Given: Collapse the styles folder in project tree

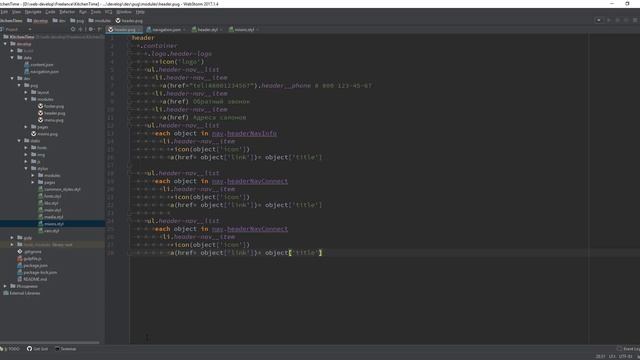Looking at the screenshot, I should [x=26, y=169].
